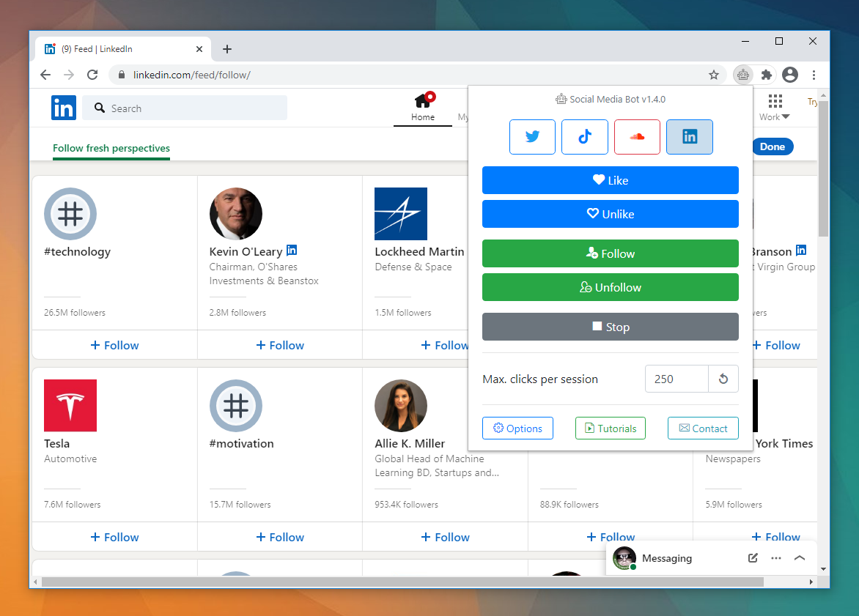Compose a new message icon

tap(753, 558)
